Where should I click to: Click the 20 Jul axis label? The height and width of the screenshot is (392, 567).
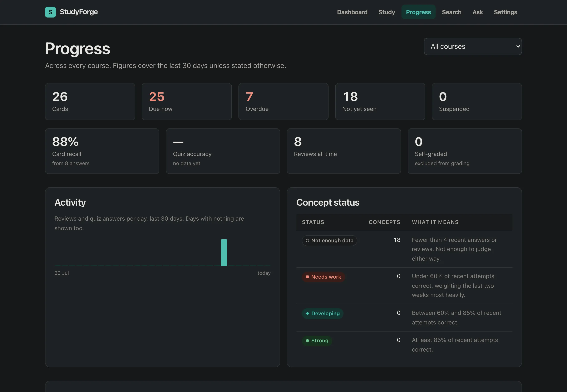62,273
